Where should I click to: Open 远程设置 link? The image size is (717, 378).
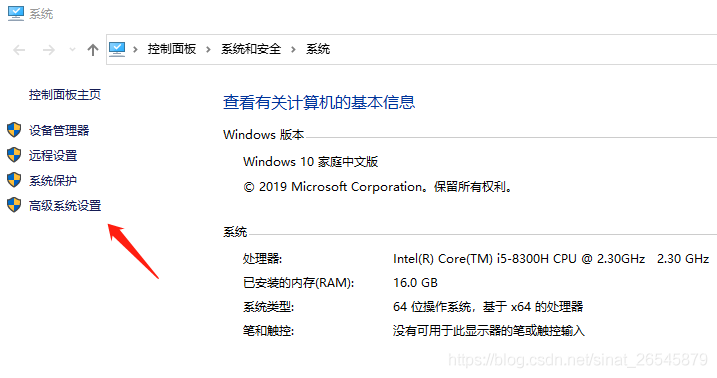tap(53, 155)
